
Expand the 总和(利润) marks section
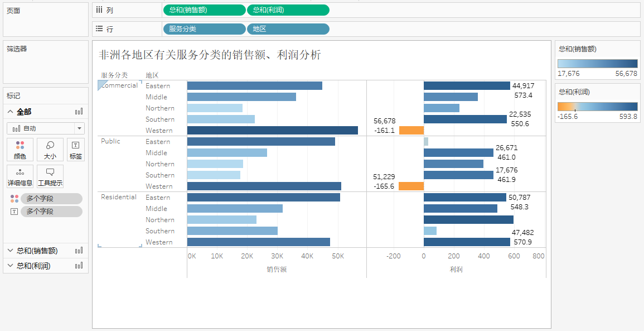(x=11, y=266)
